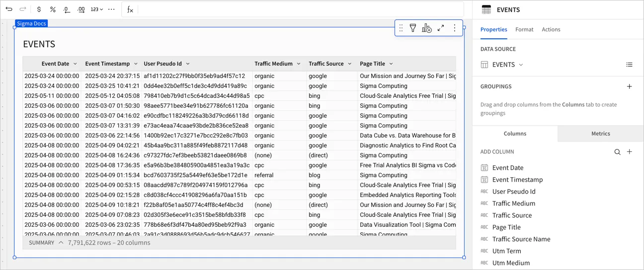Expand the SUMMARY bar chevron
This screenshot has width=644, height=270.
pyautogui.click(x=61, y=243)
